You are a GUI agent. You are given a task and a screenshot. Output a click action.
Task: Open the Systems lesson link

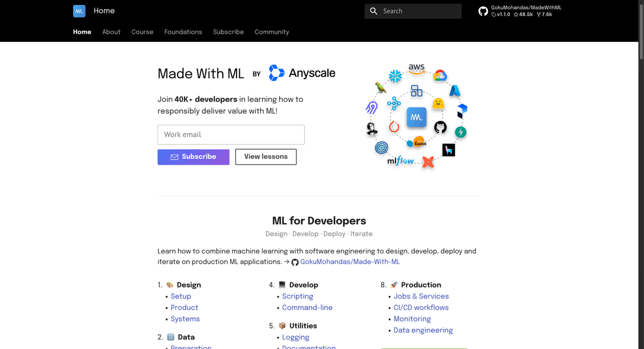185,319
